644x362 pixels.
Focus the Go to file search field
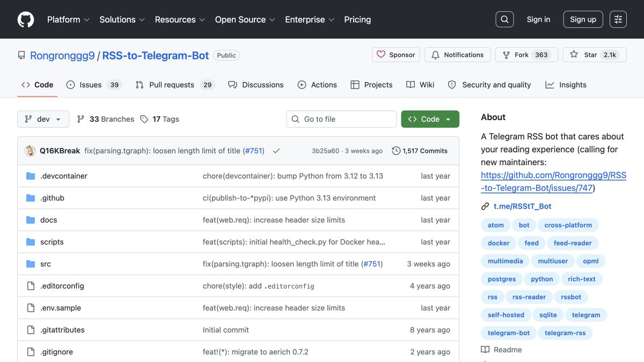tap(341, 119)
